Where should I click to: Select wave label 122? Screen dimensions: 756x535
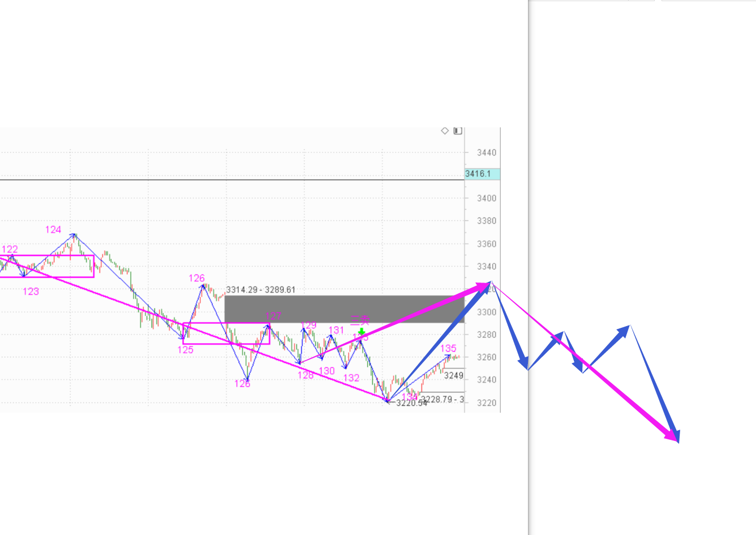(x=10, y=249)
